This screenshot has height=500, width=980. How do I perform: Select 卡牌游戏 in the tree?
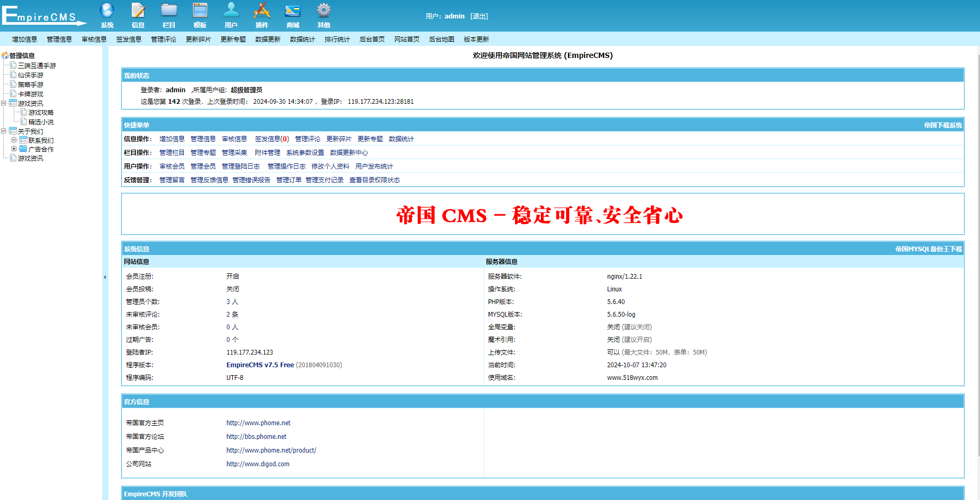point(31,94)
